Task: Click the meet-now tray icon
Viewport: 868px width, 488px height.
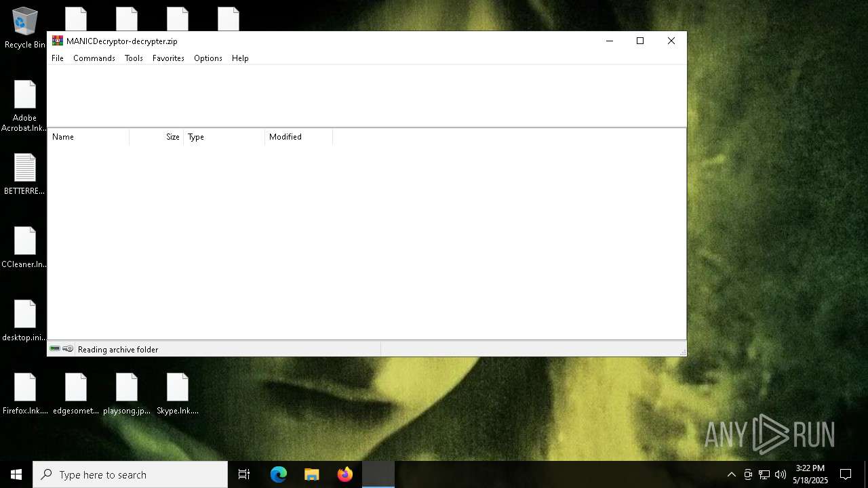Action: [748, 474]
